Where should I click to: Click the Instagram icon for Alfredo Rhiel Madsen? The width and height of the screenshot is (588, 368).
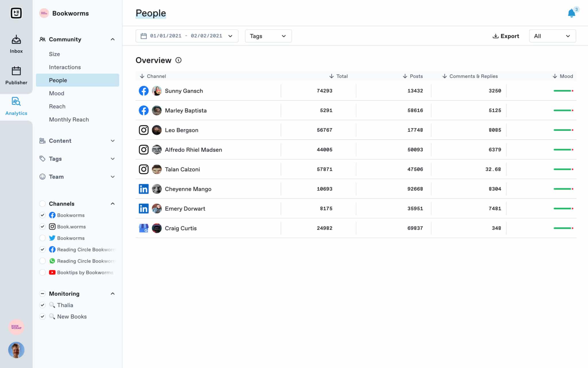144,149
